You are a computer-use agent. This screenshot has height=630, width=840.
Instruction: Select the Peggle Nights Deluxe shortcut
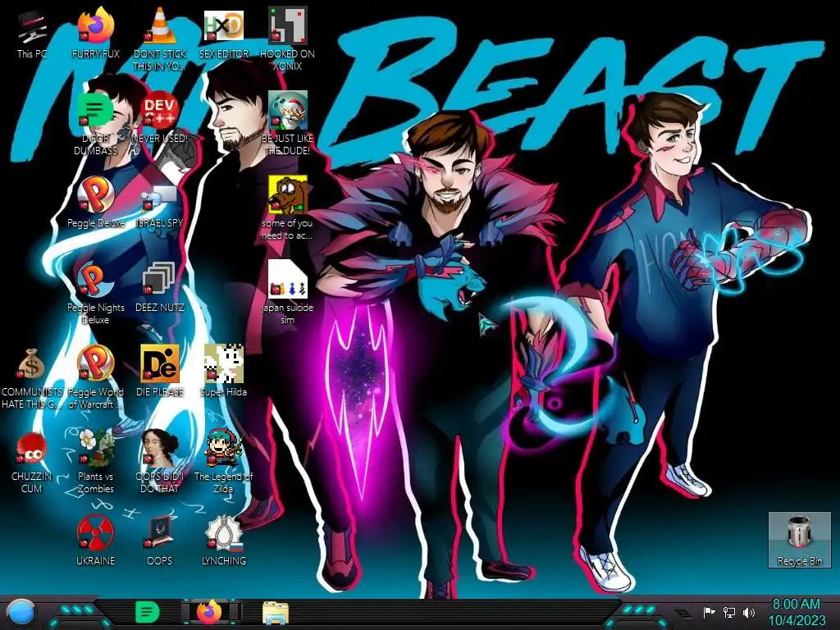pos(95,293)
